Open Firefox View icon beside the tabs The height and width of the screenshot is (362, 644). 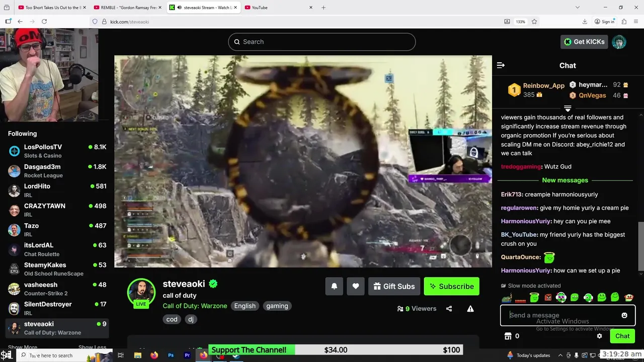tap(8, 8)
